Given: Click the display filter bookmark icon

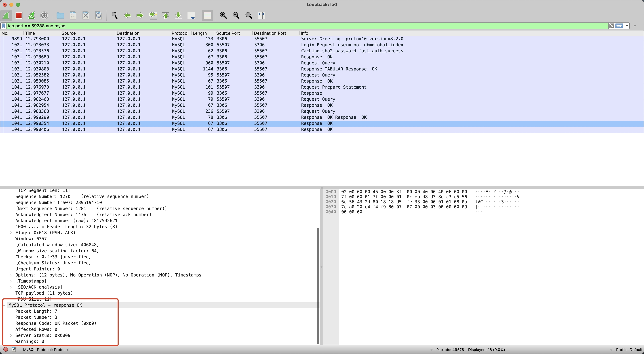Looking at the screenshot, I should [x=4, y=26].
